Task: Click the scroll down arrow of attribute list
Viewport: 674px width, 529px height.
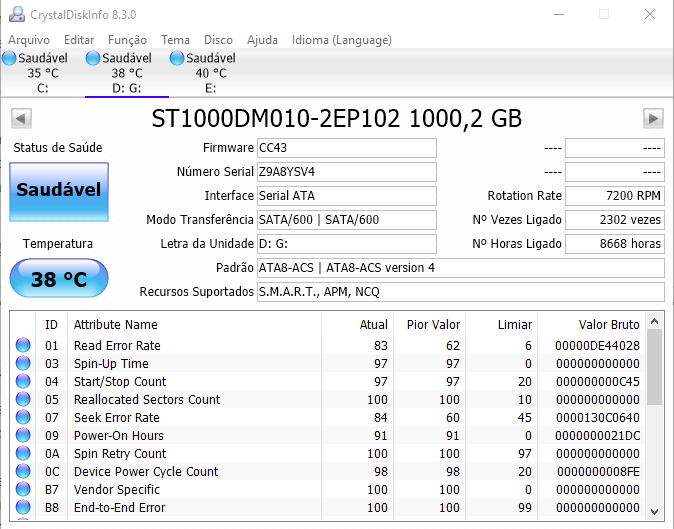Action: pyautogui.click(x=655, y=512)
